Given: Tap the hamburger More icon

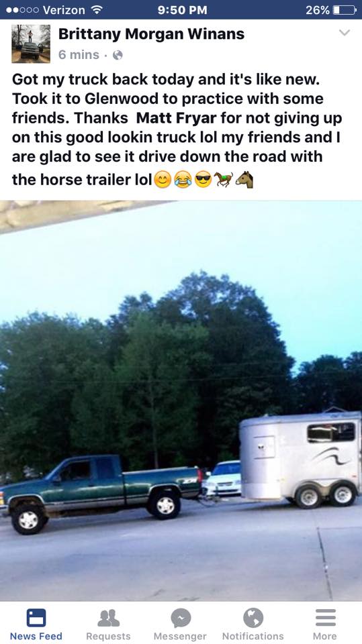Looking at the screenshot, I should coord(325,617).
